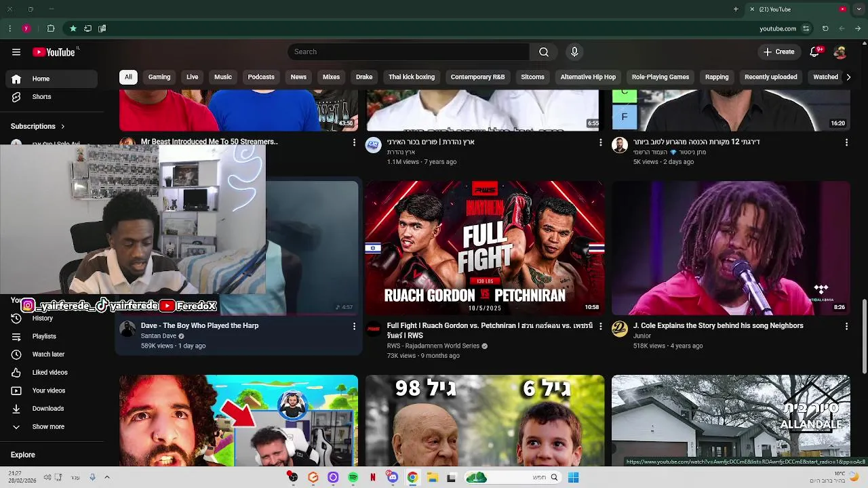Show more category chips with the right arrow
The image size is (868, 488).
click(x=848, y=77)
